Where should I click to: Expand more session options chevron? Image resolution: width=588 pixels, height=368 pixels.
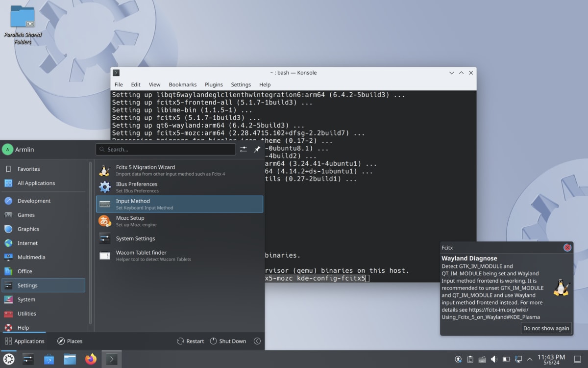[x=257, y=341]
